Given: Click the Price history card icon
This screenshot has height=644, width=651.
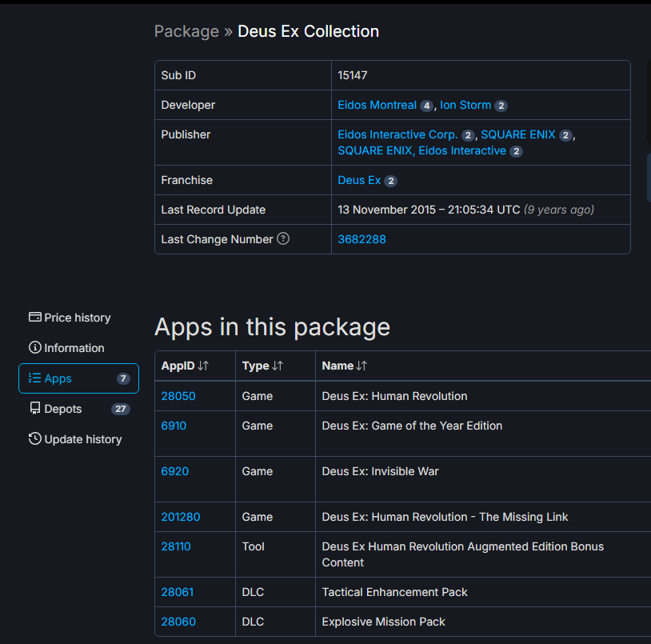Looking at the screenshot, I should [35, 318].
